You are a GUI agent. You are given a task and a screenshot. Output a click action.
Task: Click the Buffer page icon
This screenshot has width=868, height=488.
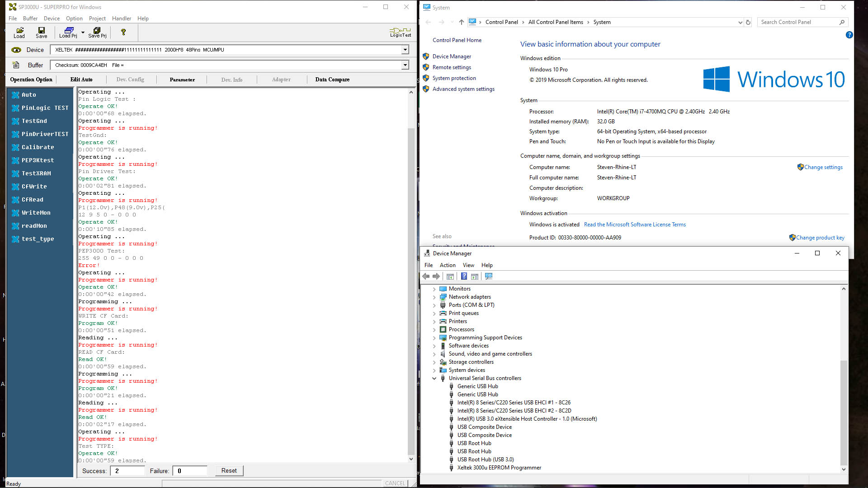(16, 65)
